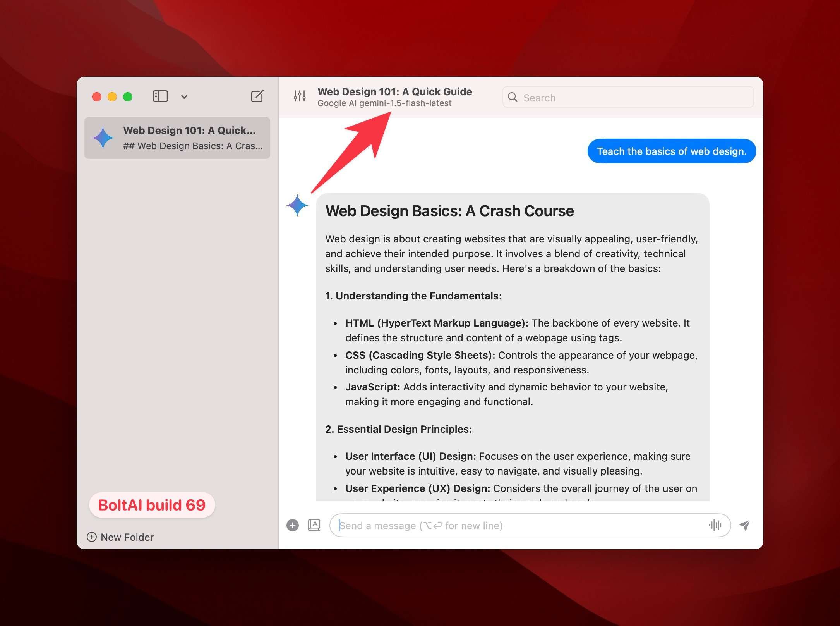
Task: Toggle the sidebar visibility
Action: tap(160, 96)
